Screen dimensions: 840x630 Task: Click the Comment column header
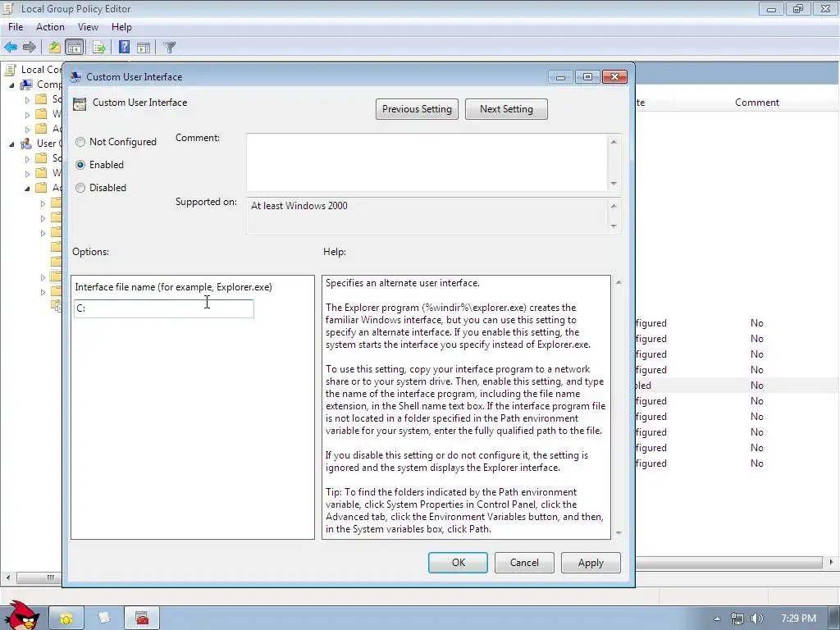point(756,103)
